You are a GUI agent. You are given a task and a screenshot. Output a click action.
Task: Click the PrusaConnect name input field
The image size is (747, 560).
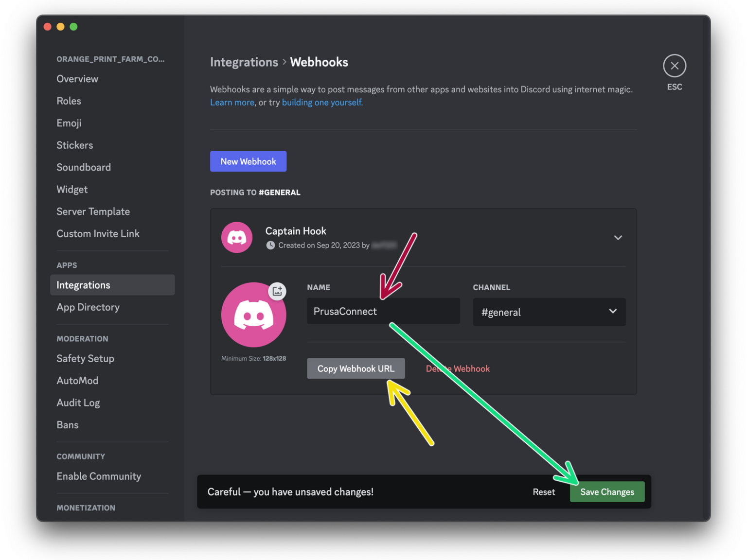(x=383, y=311)
